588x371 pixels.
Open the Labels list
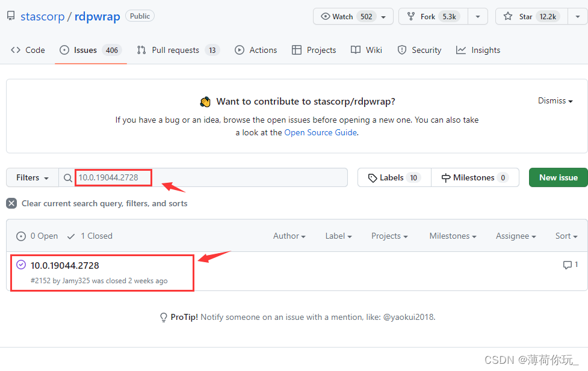[x=394, y=177]
